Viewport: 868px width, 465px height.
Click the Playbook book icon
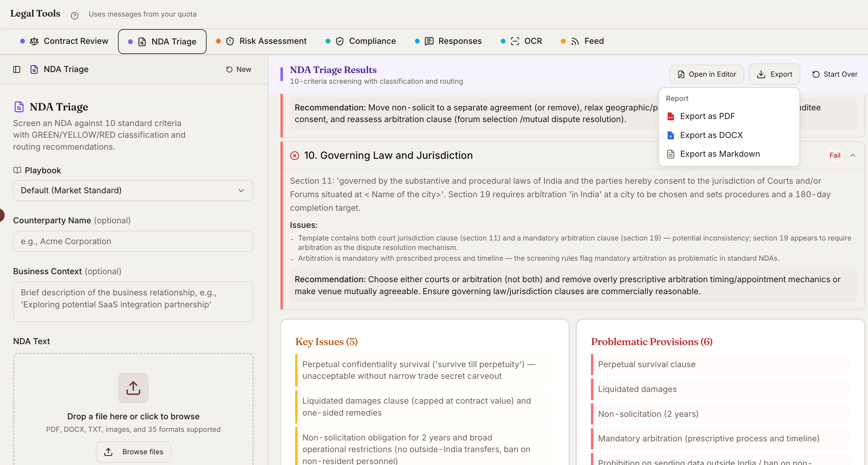(x=17, y=170)
